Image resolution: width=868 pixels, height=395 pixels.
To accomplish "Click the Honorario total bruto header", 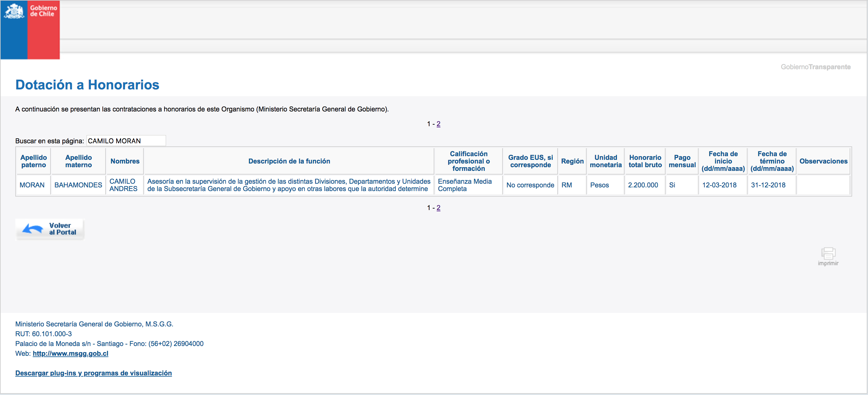I will [645, 161].
